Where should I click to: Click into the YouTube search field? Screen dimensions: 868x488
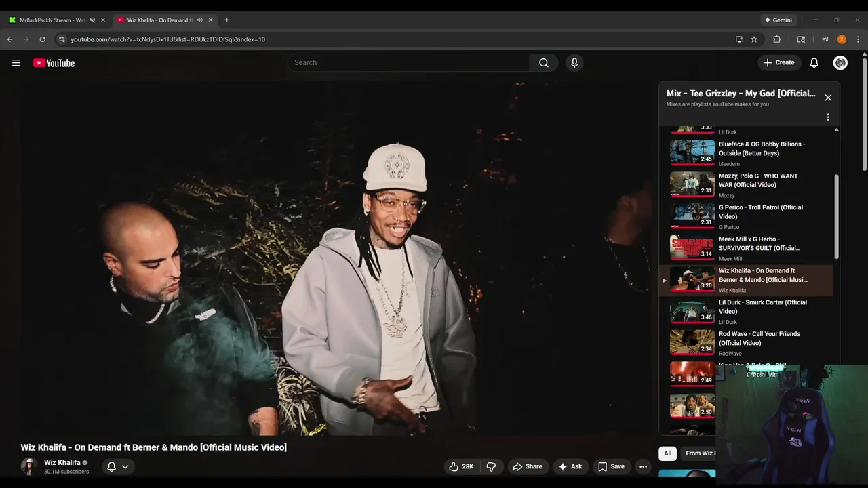coord(409,63)
